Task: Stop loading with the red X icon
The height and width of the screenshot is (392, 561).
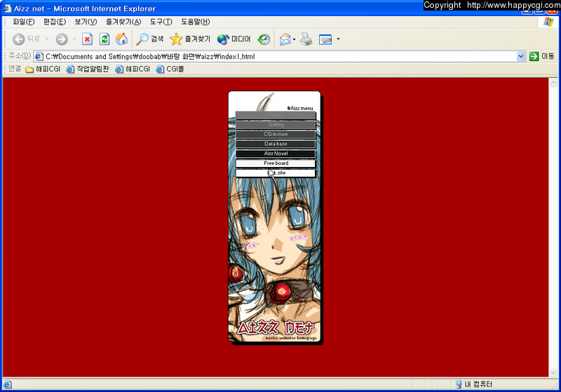Action: [x=87, y=39]
